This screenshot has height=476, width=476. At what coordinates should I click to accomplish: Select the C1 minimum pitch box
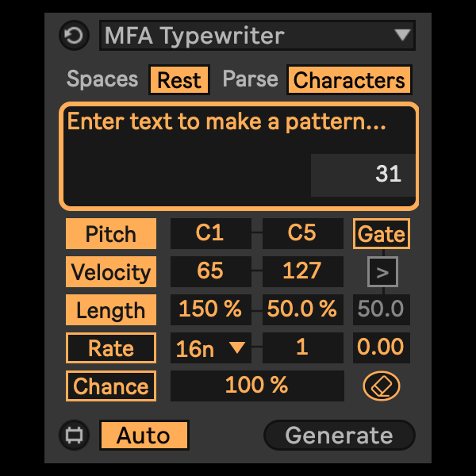210,234
